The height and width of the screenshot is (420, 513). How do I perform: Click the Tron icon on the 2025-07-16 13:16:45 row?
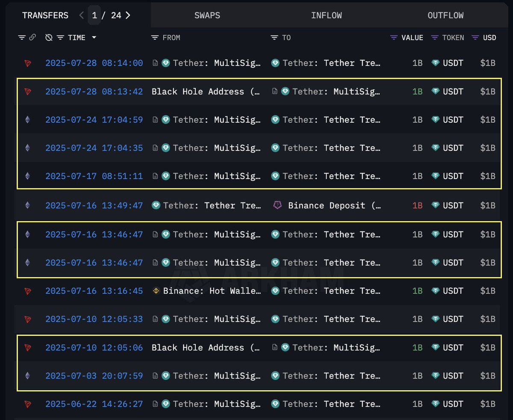[28, 291]
